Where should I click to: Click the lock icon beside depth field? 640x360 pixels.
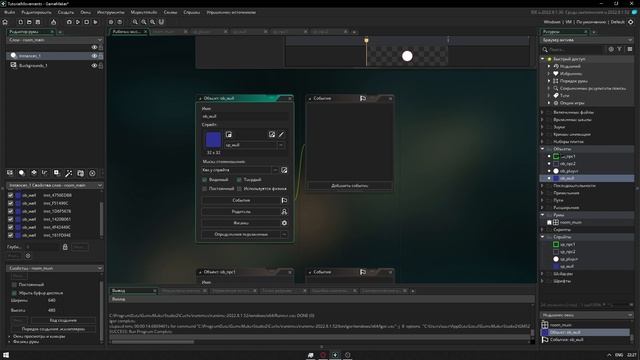coord(65,247)
